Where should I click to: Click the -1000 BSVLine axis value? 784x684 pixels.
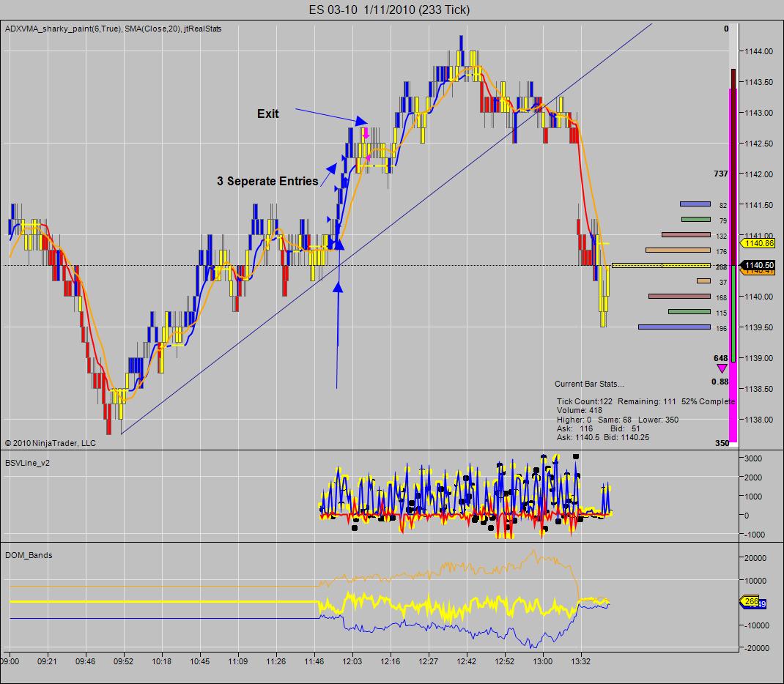click(753, 535)
